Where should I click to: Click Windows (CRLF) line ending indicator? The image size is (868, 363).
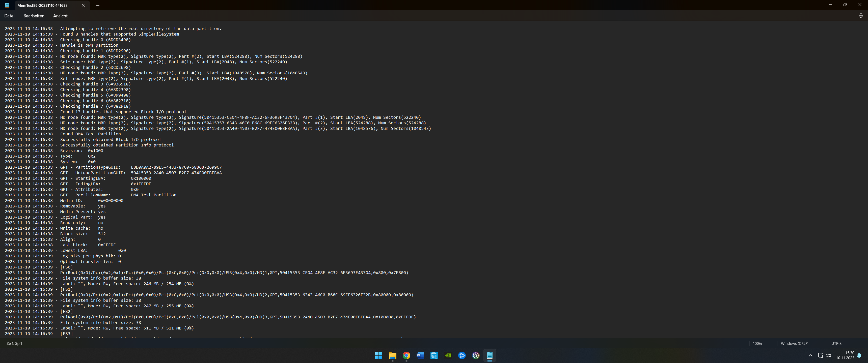pyautogui.click(x=794, y=344)
